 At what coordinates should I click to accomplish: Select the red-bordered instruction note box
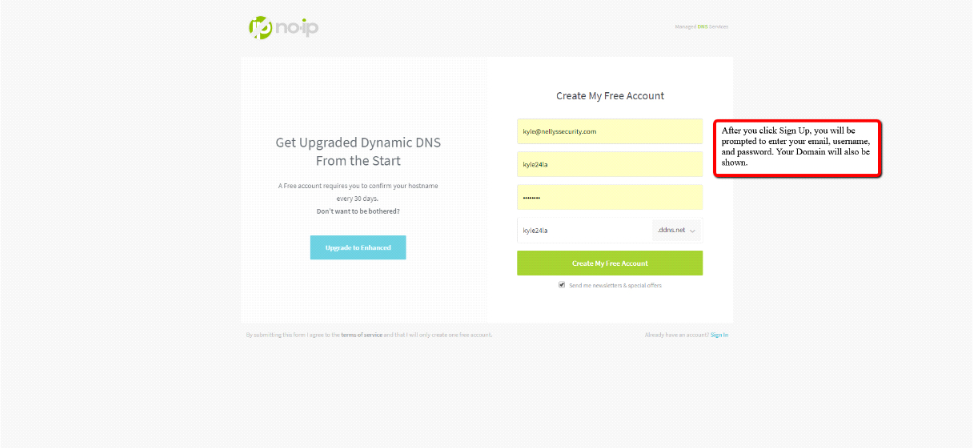[797, 148]
